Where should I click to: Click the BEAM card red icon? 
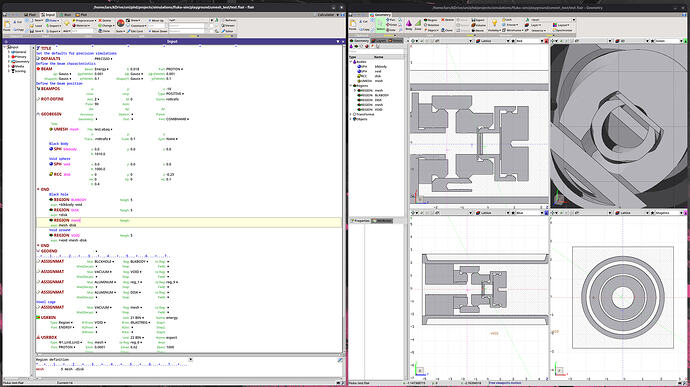click(38, 69)
